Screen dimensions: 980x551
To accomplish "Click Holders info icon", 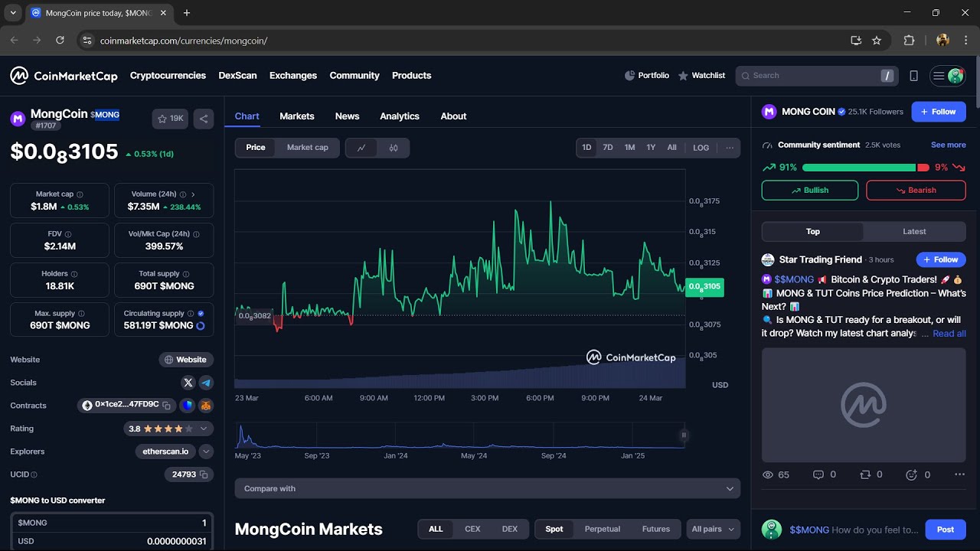I will (x=74, y=274).
